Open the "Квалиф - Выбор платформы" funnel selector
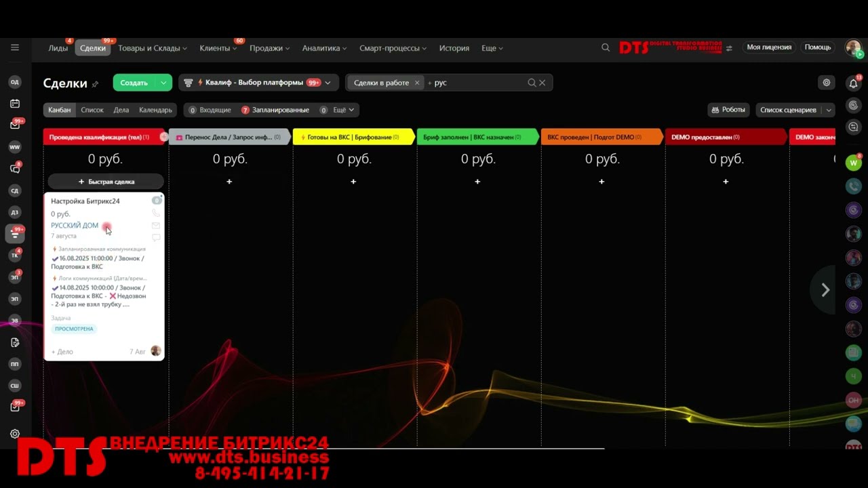 258,83
